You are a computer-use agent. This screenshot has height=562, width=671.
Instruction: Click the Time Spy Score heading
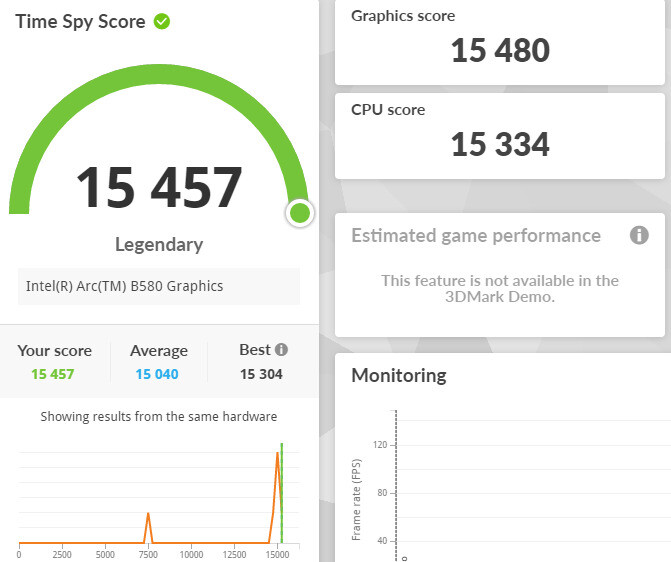tap(80, 21)
